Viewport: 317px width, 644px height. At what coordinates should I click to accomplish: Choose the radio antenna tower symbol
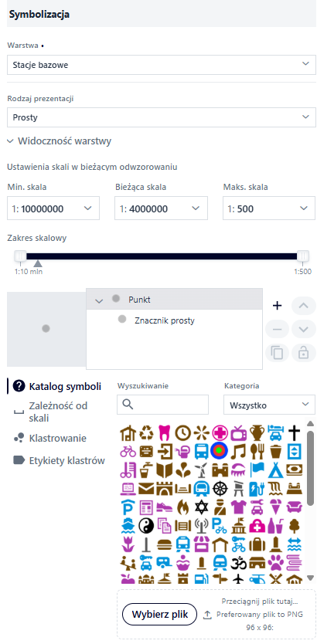coord(201,525)
